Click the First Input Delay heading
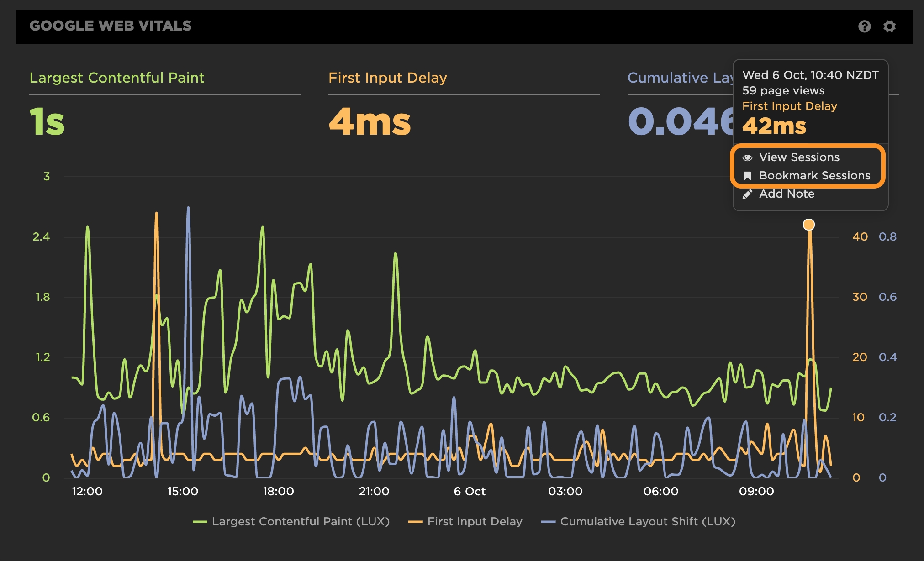This screenshot has width=924, height=561. coord(387,78)
